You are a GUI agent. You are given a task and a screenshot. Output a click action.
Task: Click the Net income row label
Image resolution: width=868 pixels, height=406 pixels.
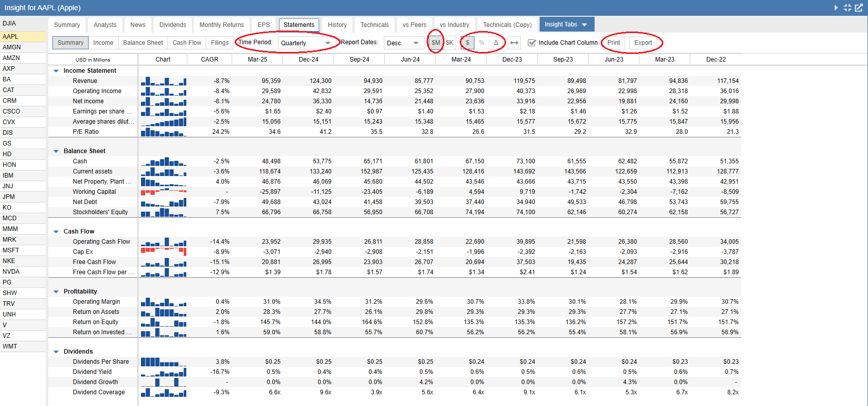coord(88,101)
